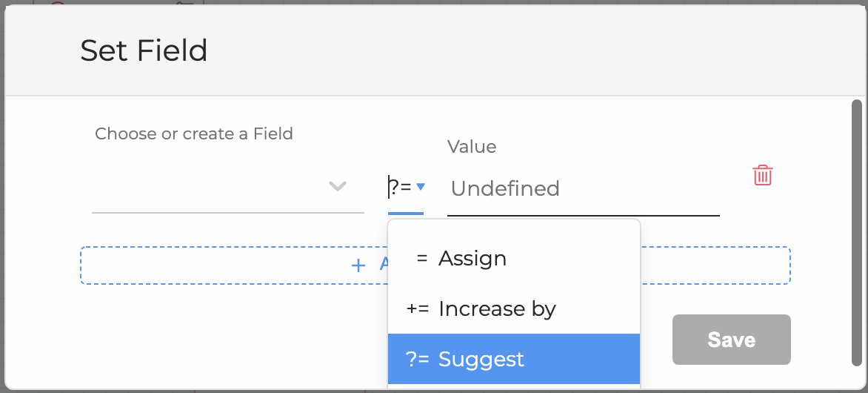Focus the Value input showing Undefined
868x393 pixels.
point(583,188)
